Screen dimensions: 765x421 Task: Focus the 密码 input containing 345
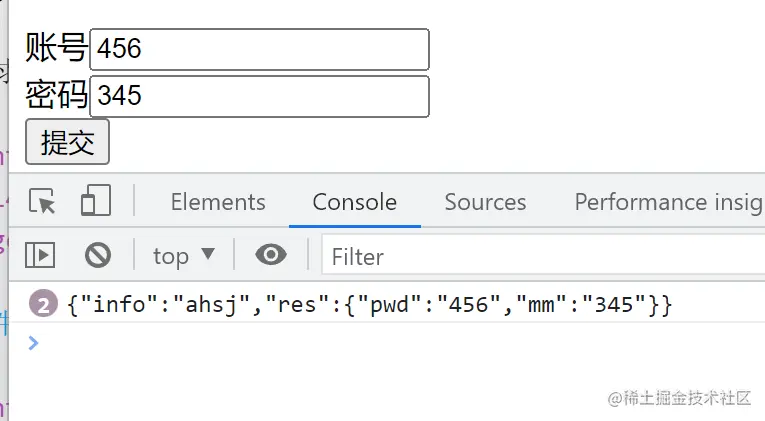click(x=259, y=96)
